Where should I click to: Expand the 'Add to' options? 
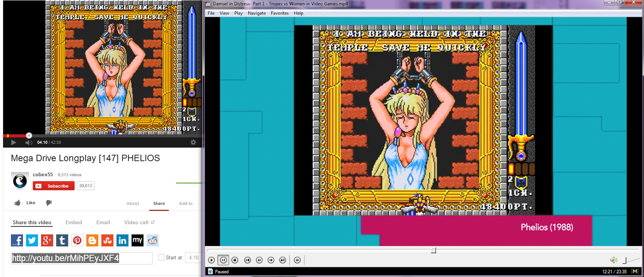tap(186, 204)
